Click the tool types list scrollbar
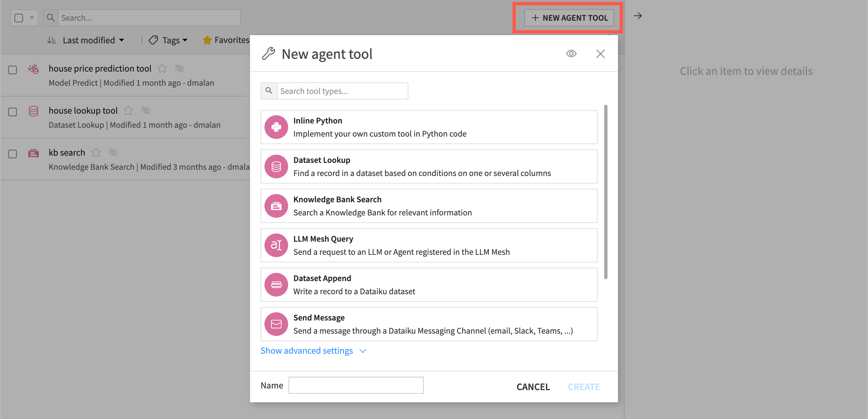868x419 pixels. tap(605, 192)
